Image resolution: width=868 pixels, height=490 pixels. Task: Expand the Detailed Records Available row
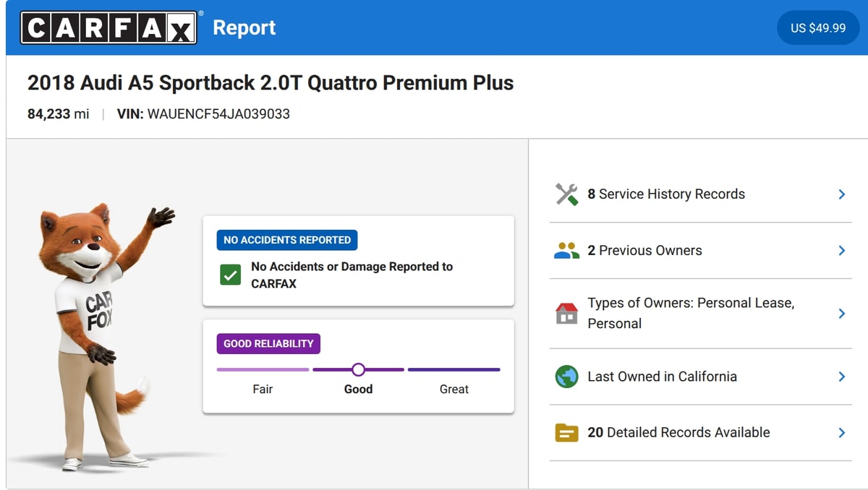click(x=841, y=432)
